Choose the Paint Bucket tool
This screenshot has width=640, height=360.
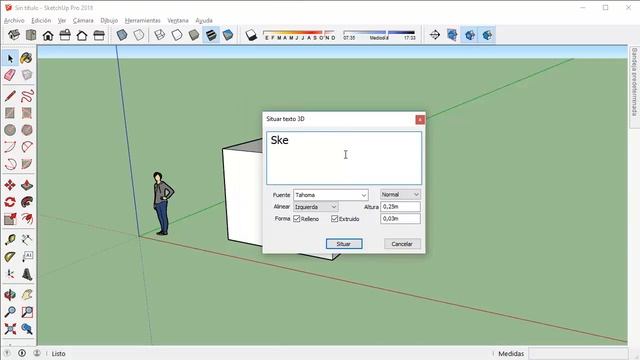[x=27, y=59]
